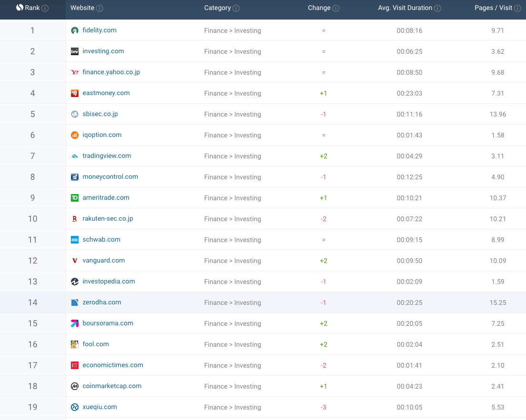
Task: Click the Pages / Visit header
Action: pos(493,8)
